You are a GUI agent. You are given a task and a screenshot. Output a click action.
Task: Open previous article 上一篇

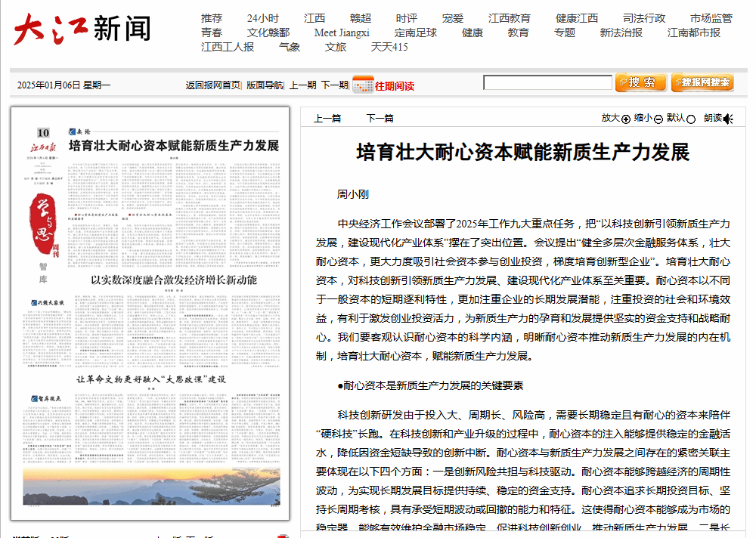click(x=327, y=118)
